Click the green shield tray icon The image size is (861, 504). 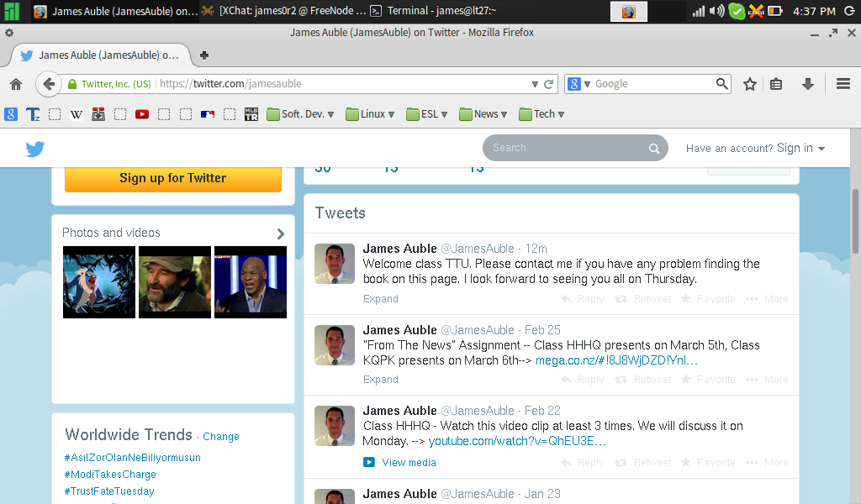[x=737, y=11]
